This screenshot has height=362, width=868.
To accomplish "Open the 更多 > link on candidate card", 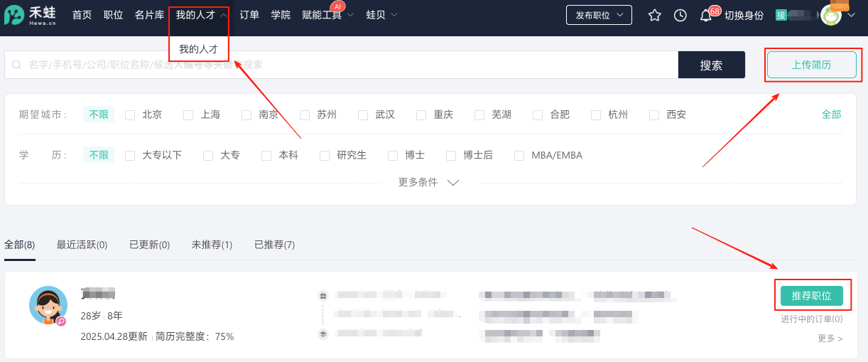I will pos(830,339).
